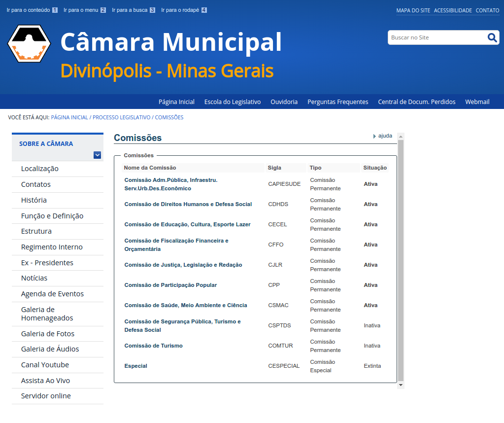Open the Escola do Legislativo menu
The height and width of the screenshot is (423, 504).
(x=233, y=102)
